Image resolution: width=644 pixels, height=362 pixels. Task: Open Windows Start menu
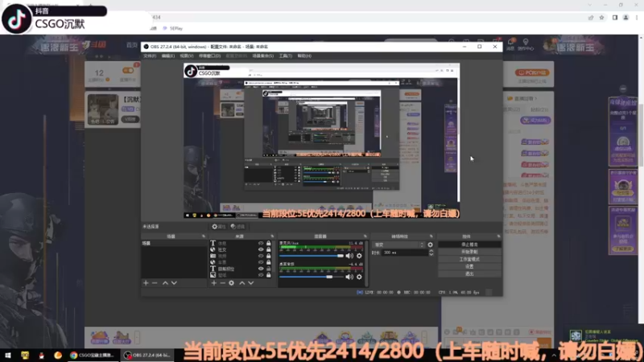pyautogui.click(x=8, y=355)
